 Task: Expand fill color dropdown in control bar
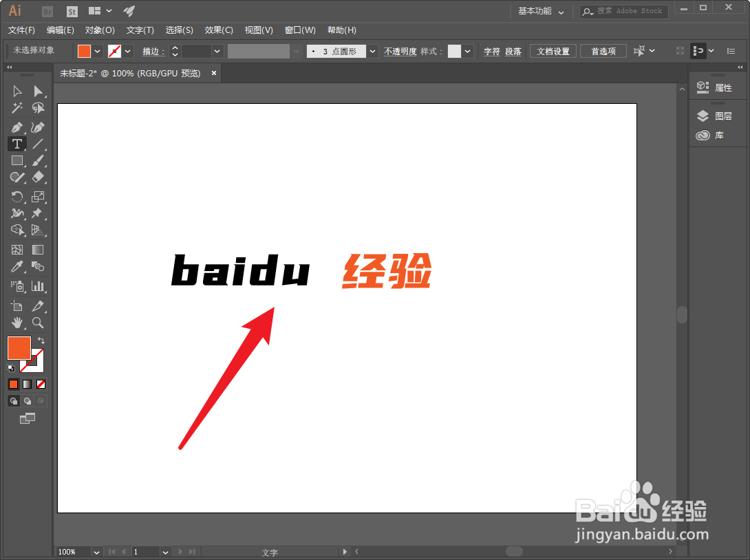tap(98, 51)
